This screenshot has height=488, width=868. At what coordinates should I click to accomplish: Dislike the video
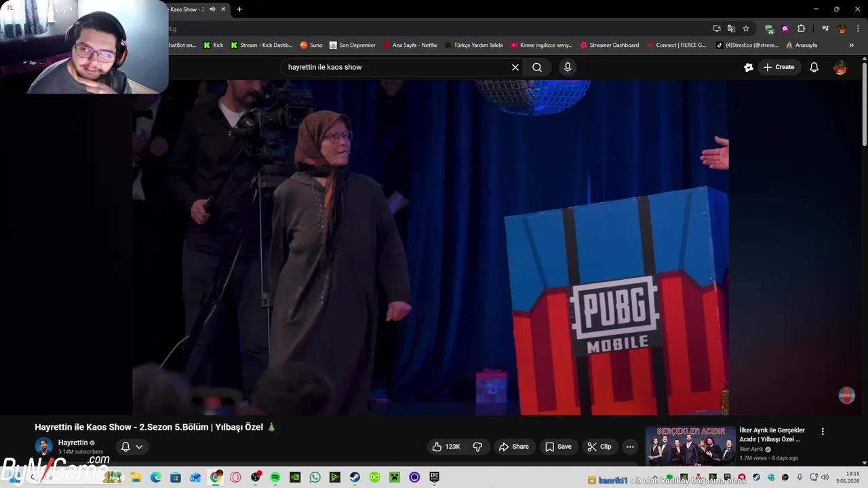point(477,447)
